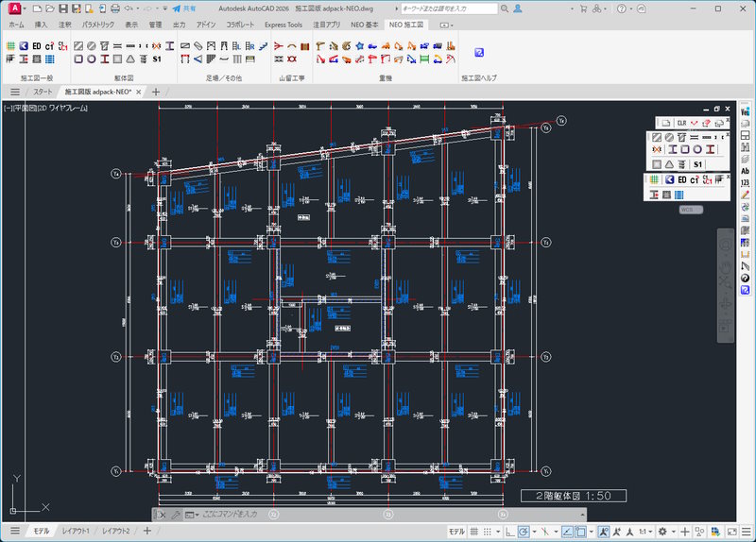Expand the workspace switching gear dropdown

coord(664,532)
